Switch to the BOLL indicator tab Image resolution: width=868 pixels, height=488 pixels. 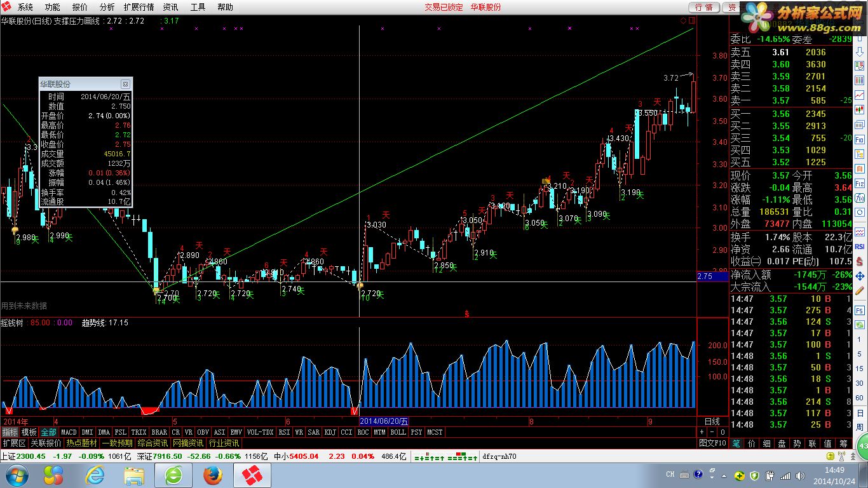[x=398, y=432]
